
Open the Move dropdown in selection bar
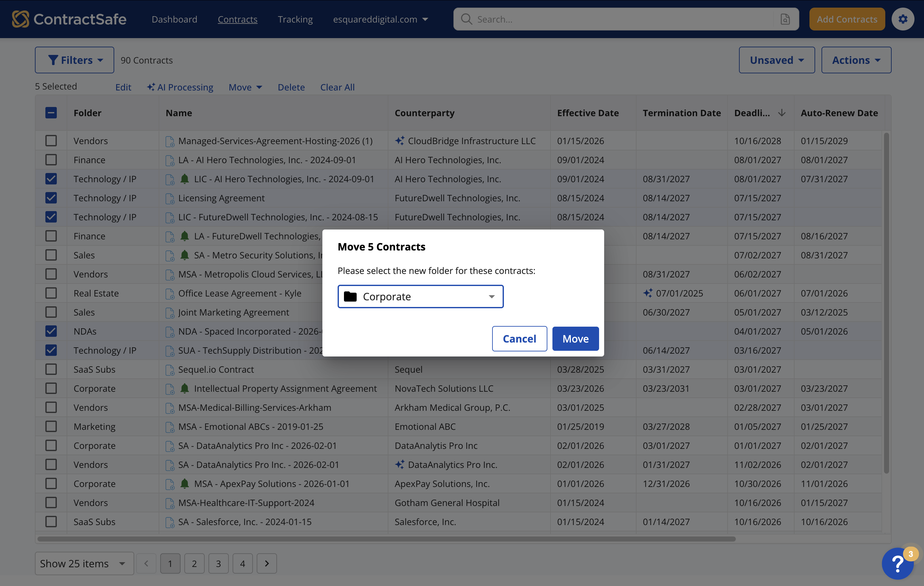tap(245, 87)
